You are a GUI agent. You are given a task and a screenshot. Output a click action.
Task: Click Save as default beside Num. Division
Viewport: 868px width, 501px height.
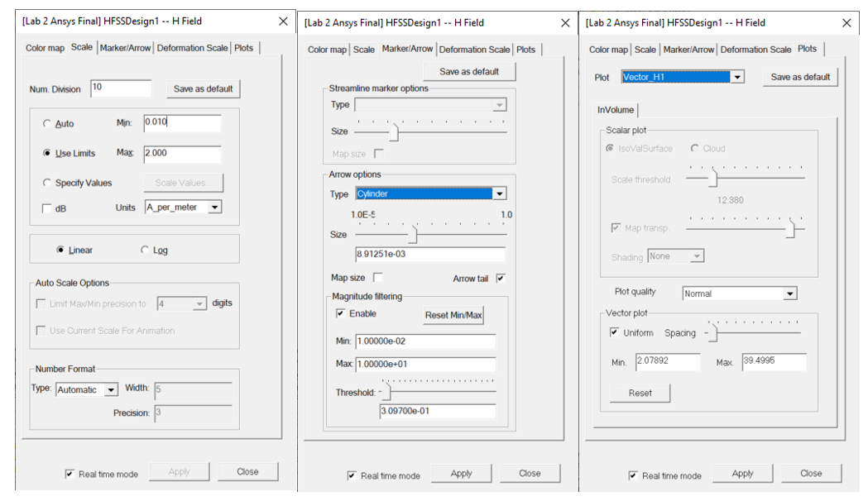pyautogui.click(x=203, y=88)
